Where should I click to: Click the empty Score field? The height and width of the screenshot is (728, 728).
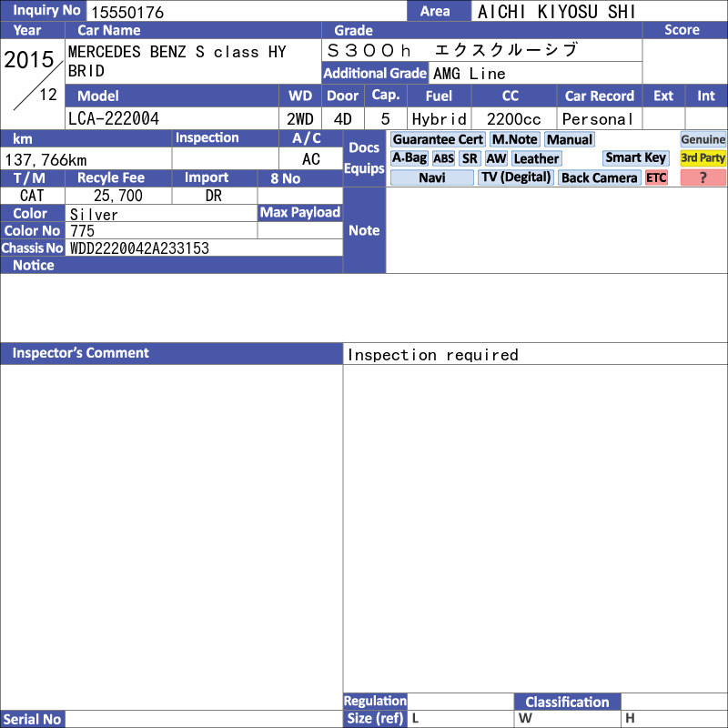coord(685,61)
